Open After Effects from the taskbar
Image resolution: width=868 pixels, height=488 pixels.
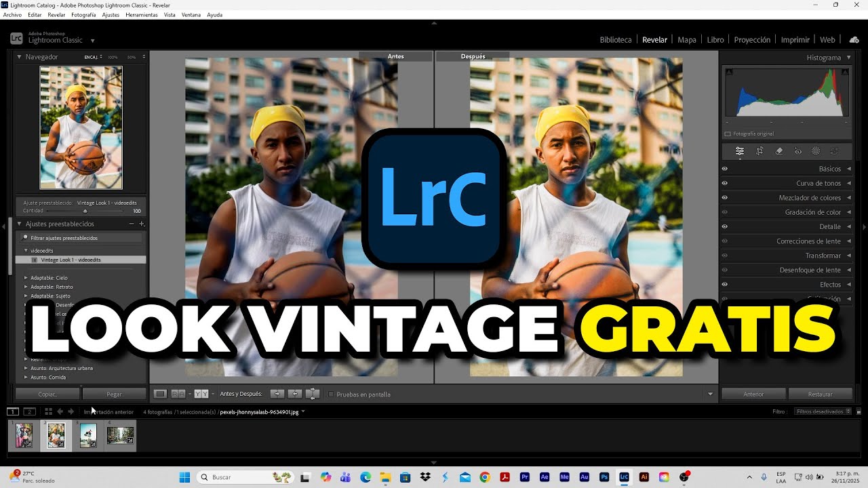(545, 477)
